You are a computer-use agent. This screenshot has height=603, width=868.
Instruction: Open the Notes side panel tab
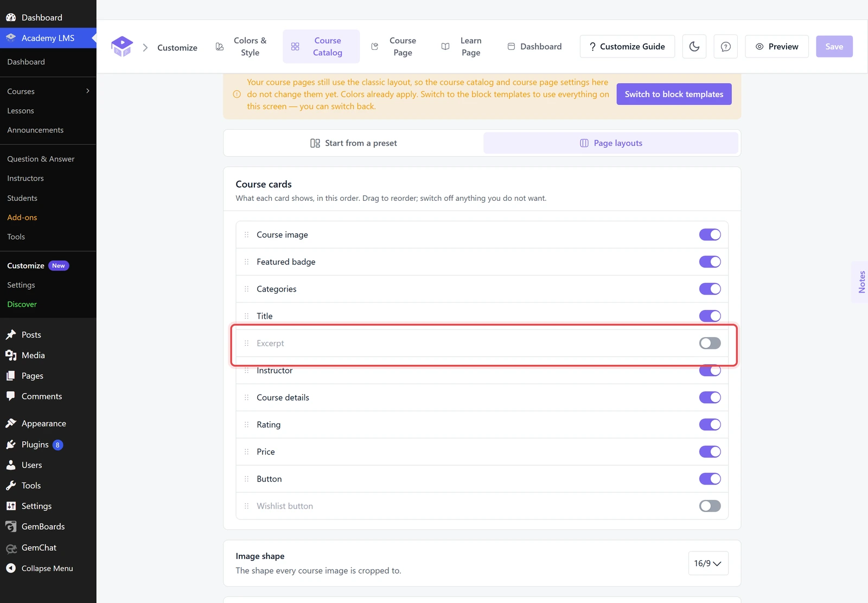click(x=861, y=282)
